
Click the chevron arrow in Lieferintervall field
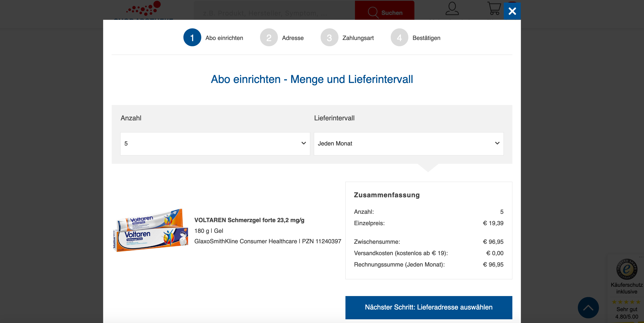pos(497,143)
